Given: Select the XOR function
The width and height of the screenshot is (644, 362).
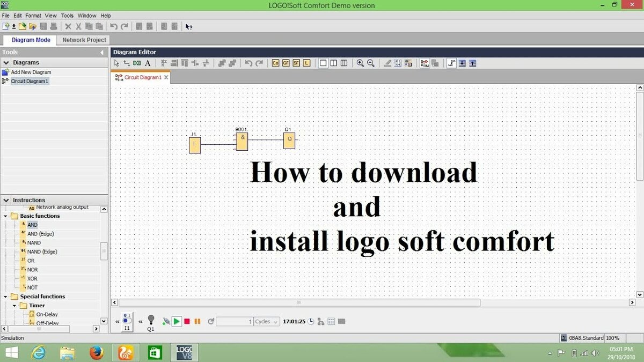Looking at the screenshot, I should point(32,279).
